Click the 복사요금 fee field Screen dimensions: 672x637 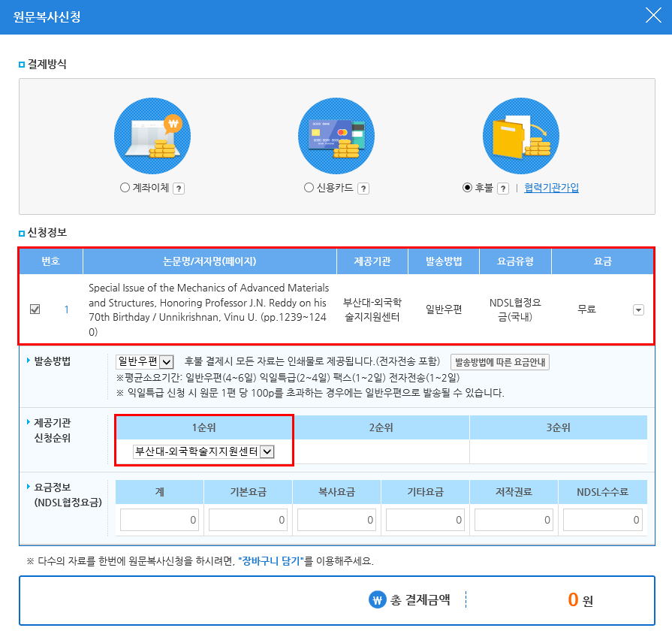click(x=336, y=520)
